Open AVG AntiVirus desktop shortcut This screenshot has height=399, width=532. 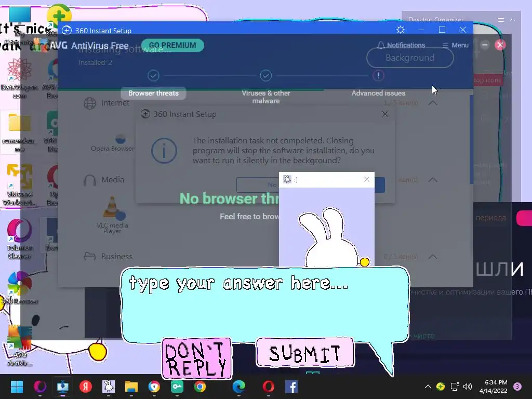pos(19,346)
